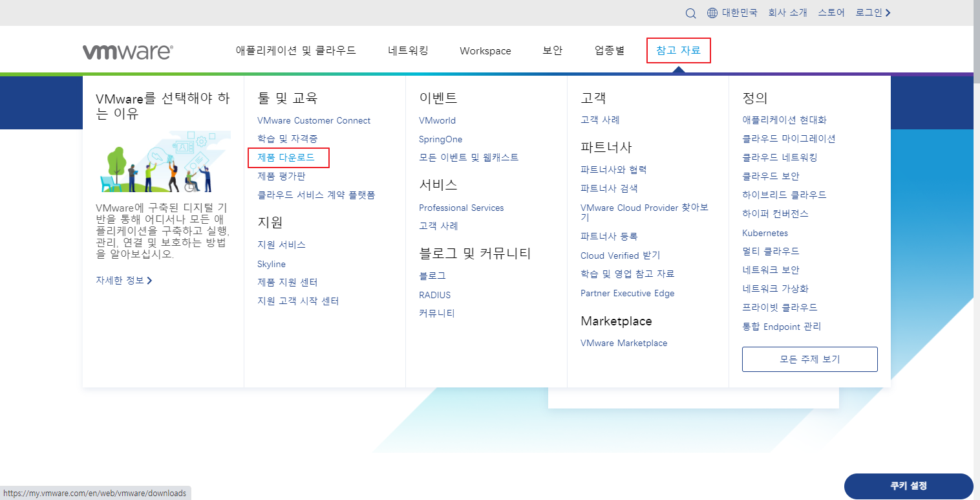Click the VMware logo

point(127,52)
